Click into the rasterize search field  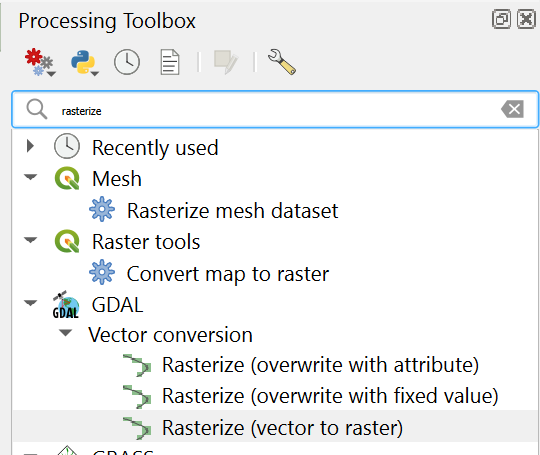coord(275,109)
